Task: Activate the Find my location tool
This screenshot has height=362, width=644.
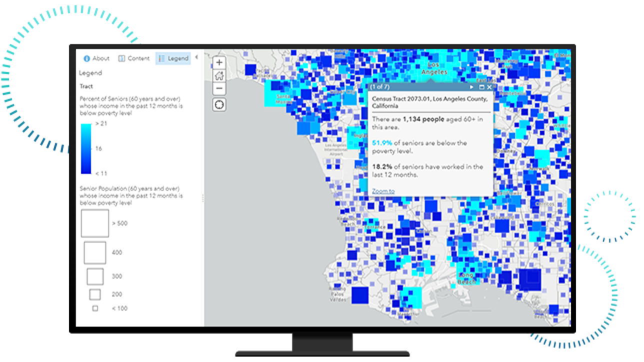Action: pos(218,104)
